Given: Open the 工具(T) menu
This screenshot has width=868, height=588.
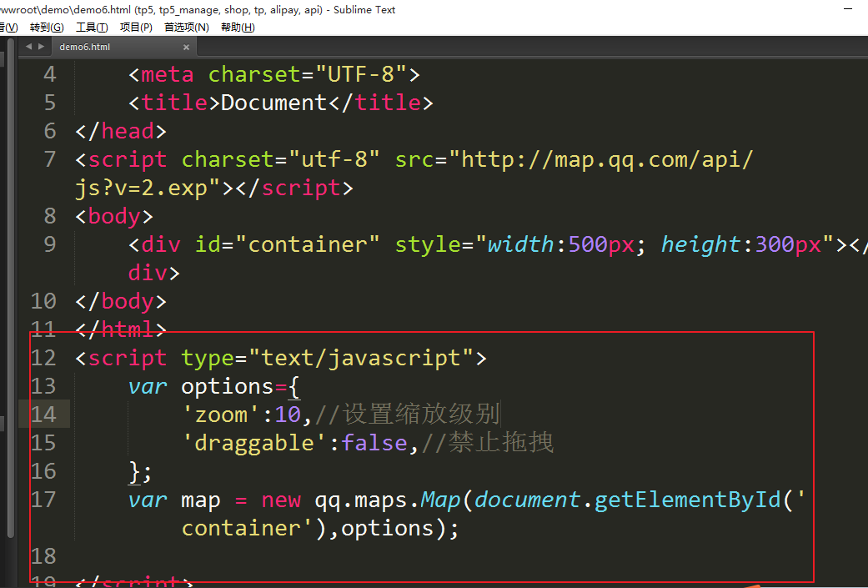Looking at the screenshot, I should point(92,27).
